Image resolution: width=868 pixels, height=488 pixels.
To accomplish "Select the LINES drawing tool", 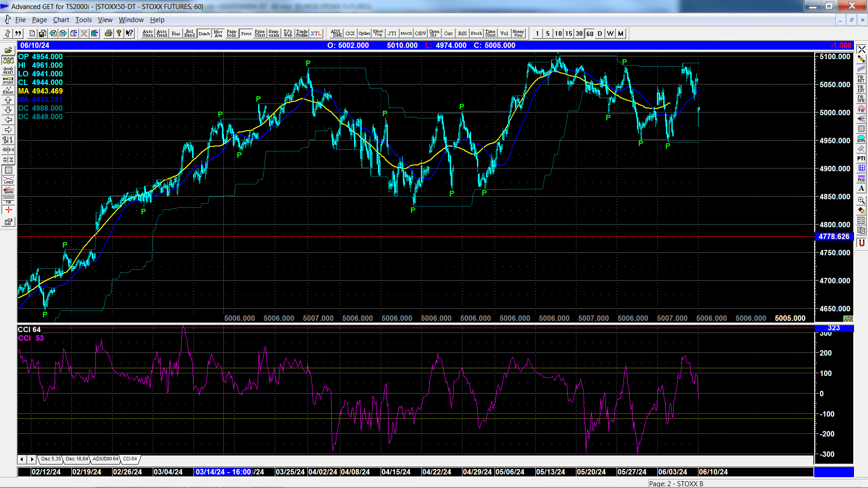I will (8, 180).
